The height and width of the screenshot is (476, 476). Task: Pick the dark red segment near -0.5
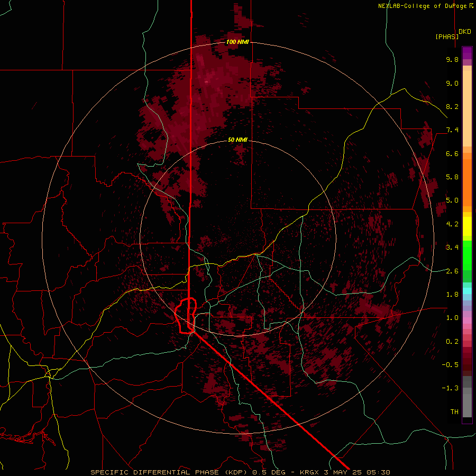[467, 364]
